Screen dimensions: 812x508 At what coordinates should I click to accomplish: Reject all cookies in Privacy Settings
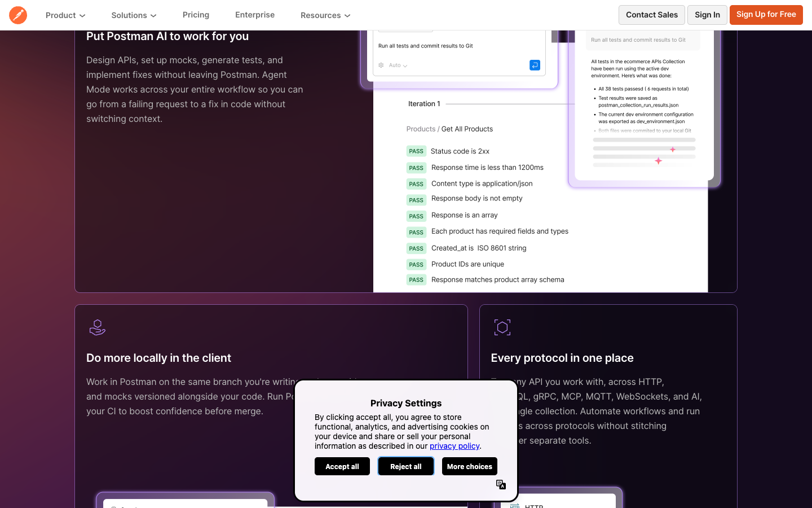(x=406, y=466)
